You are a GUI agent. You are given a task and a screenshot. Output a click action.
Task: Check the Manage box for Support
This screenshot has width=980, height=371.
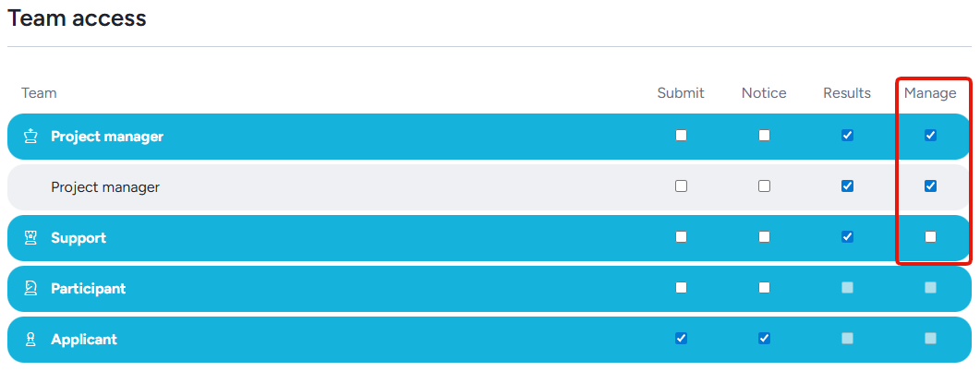(930, 237)
